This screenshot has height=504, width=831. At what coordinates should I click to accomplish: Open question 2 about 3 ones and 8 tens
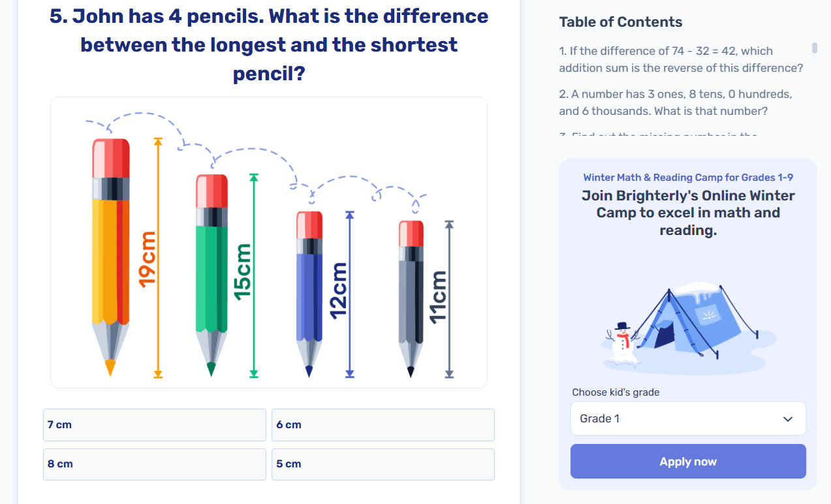(x=676, y=102)
